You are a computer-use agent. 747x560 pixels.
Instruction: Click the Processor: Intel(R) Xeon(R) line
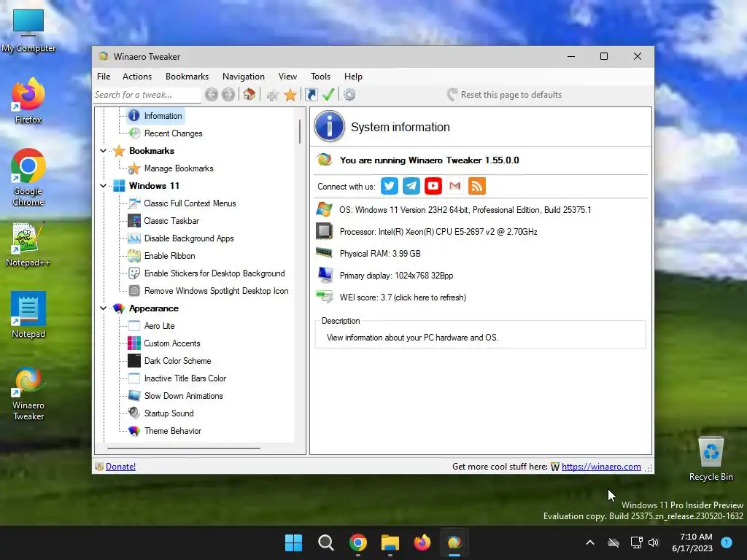[x=438, y=232]
